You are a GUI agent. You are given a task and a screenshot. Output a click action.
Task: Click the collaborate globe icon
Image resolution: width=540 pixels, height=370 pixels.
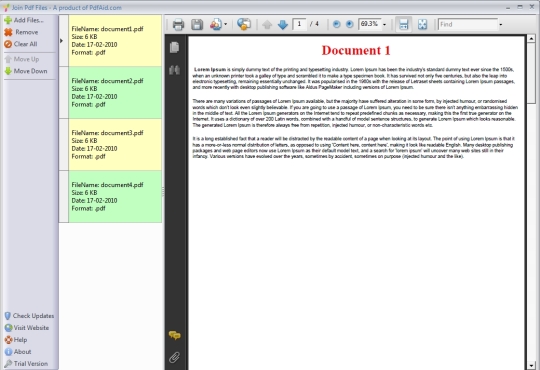pos(244,24)
